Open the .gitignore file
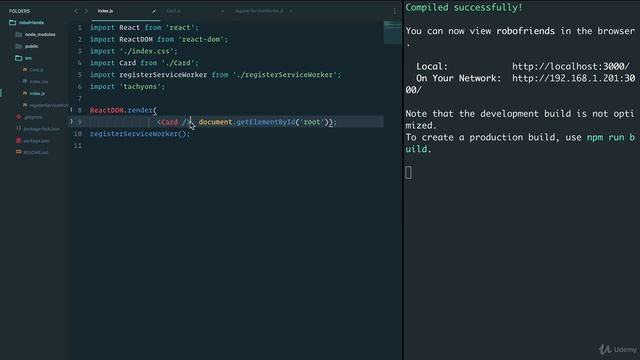The image size is (640, 360). (29, 117)
